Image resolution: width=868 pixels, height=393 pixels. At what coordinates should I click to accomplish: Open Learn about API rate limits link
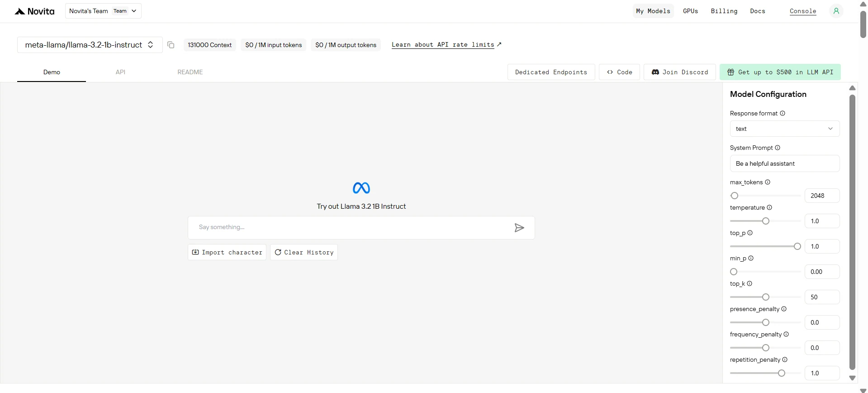[x=446, y=44]
